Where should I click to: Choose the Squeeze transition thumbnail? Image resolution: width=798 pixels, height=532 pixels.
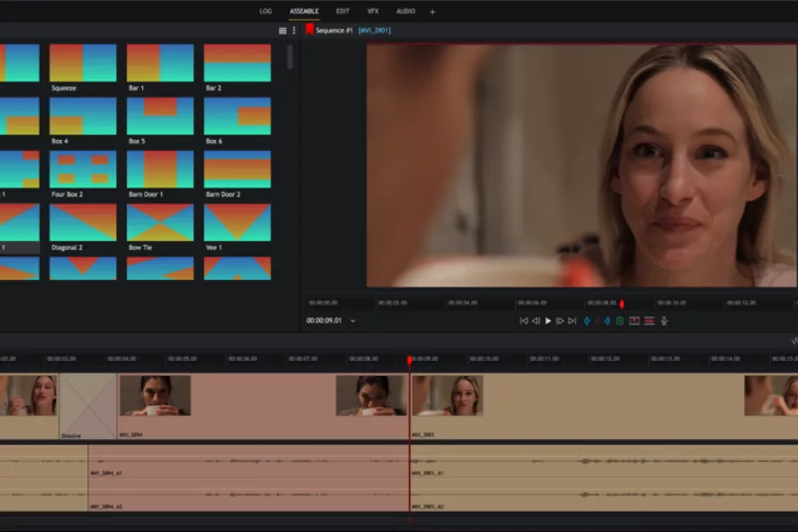[83, 63]
